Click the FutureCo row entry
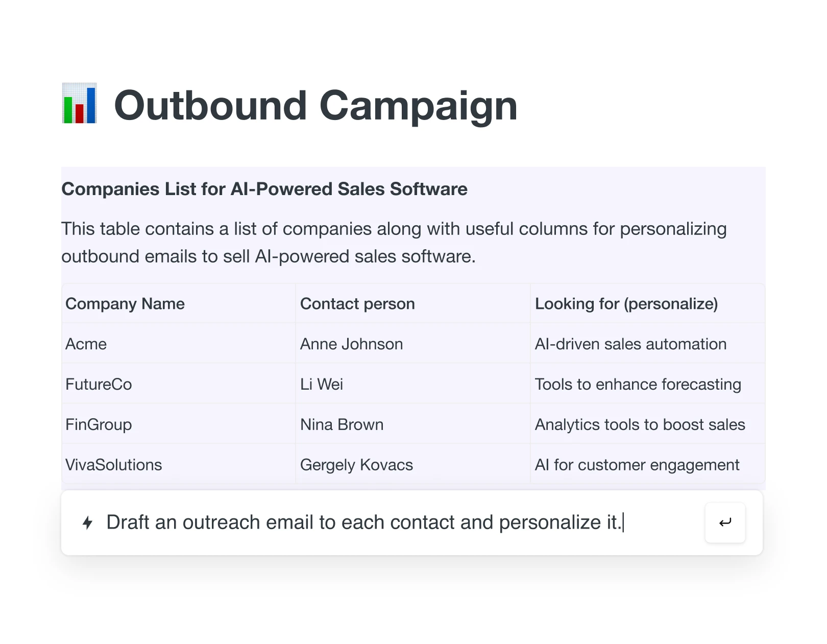This screenshot has height=644, width=827. (99, 384)
